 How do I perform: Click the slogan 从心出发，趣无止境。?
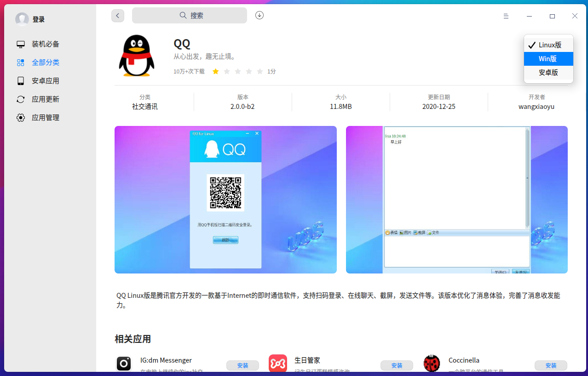click(x=205, y=57)
